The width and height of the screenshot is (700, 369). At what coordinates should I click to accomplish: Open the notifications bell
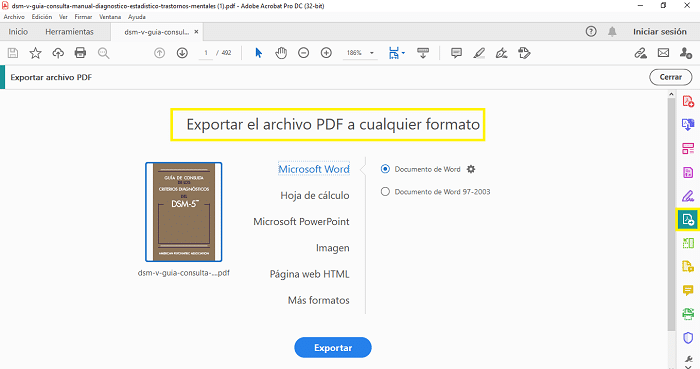612,32
